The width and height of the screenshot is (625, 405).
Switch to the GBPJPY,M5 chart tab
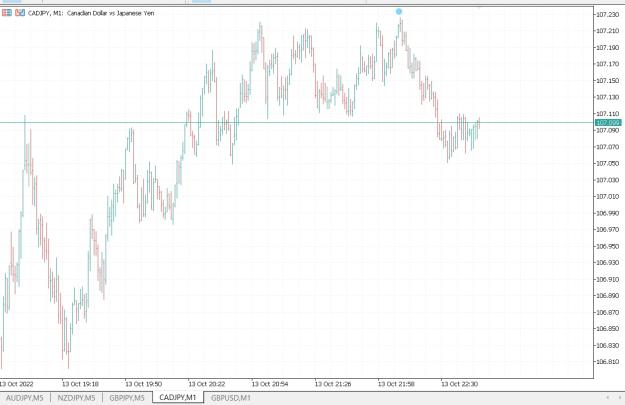(127, 397)
